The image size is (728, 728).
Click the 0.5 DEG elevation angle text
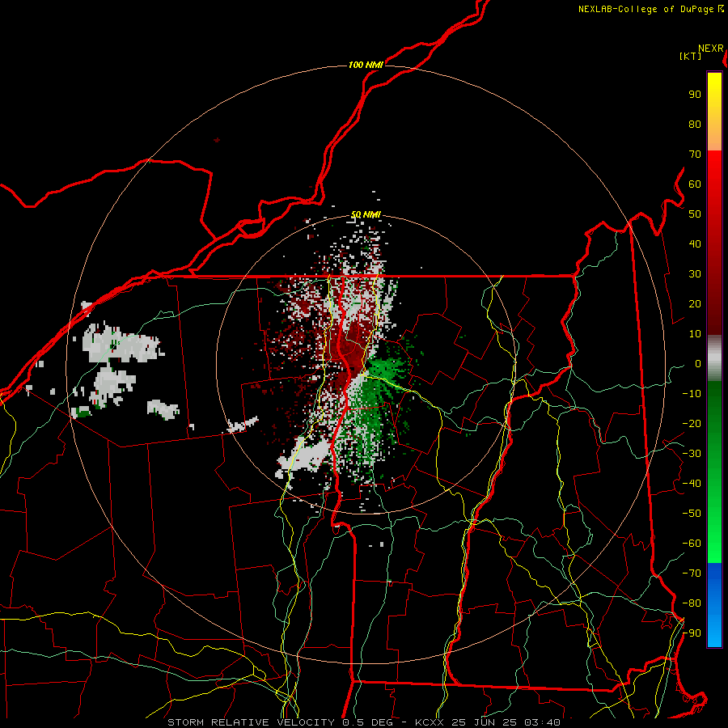(x=368, y=722)
